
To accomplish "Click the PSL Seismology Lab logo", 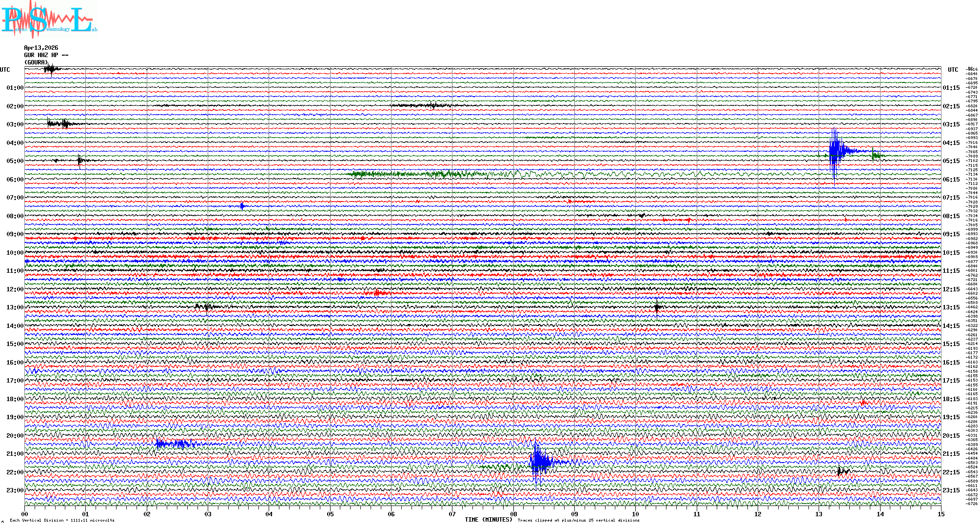I will click(x=49, y=20).
